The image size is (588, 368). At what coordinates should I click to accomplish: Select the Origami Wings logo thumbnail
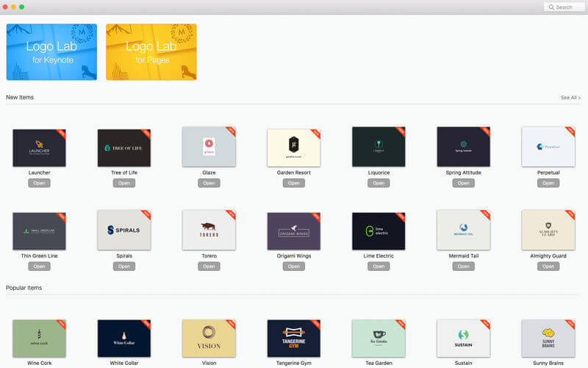point(293,231)
